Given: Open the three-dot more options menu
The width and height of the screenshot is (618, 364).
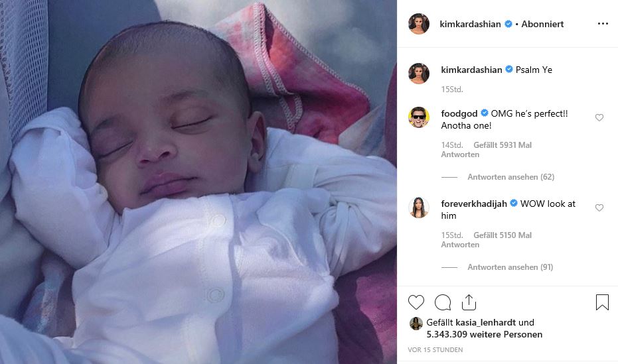Looking at the screenshot, I should click(603, 24).
